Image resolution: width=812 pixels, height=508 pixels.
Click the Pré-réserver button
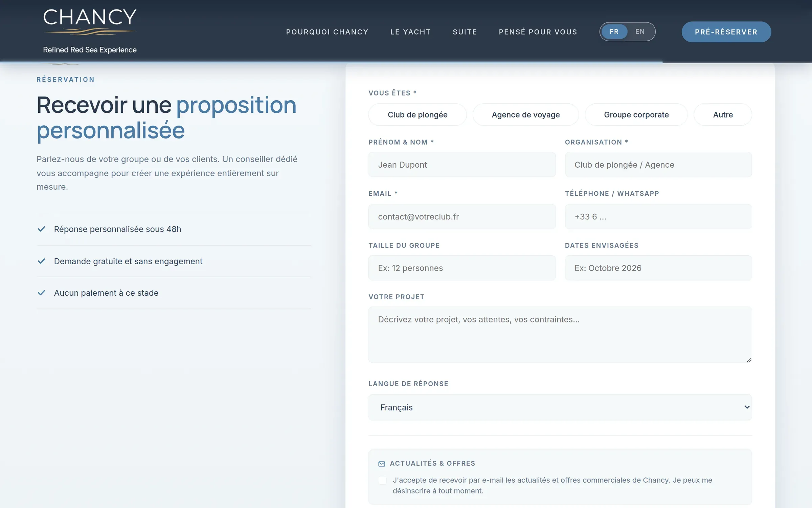[726, 32]
